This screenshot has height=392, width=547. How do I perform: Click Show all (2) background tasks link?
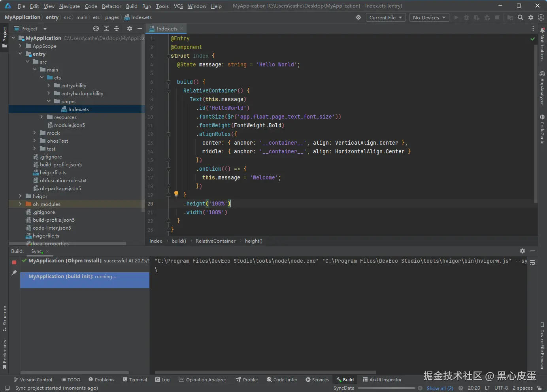(x=439, y=388)
